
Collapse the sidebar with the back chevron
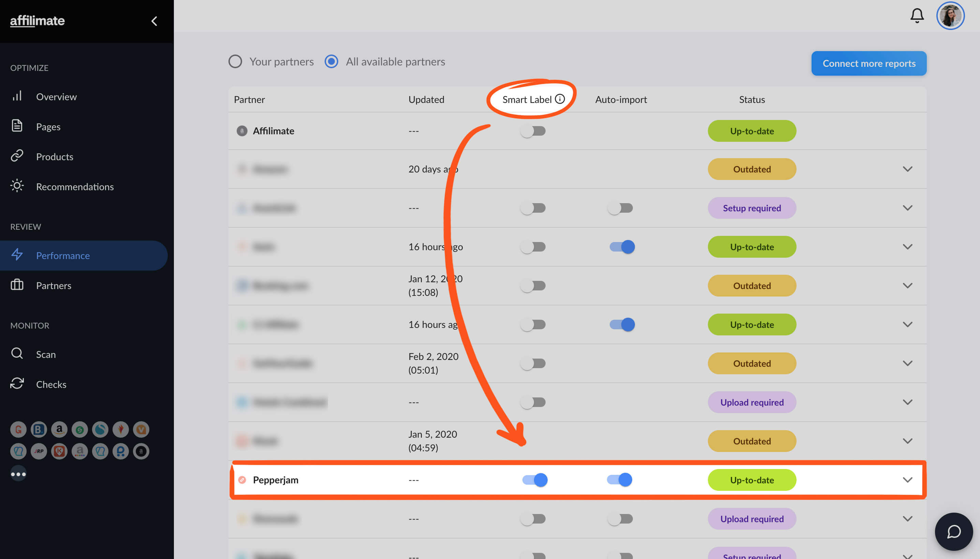click(x=154, y=21)
